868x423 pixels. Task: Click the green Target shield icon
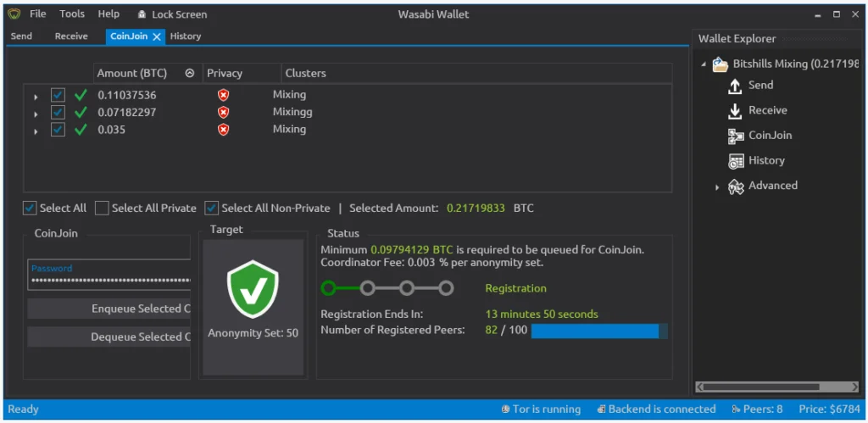[x=253, y=289]
